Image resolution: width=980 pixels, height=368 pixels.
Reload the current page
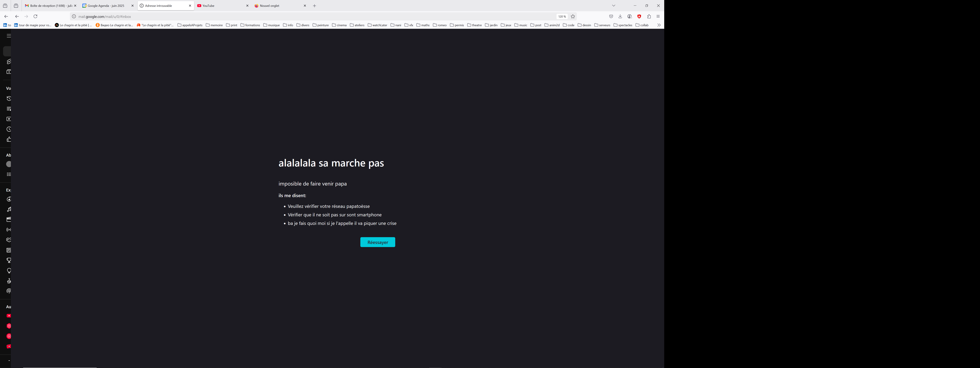35,16
